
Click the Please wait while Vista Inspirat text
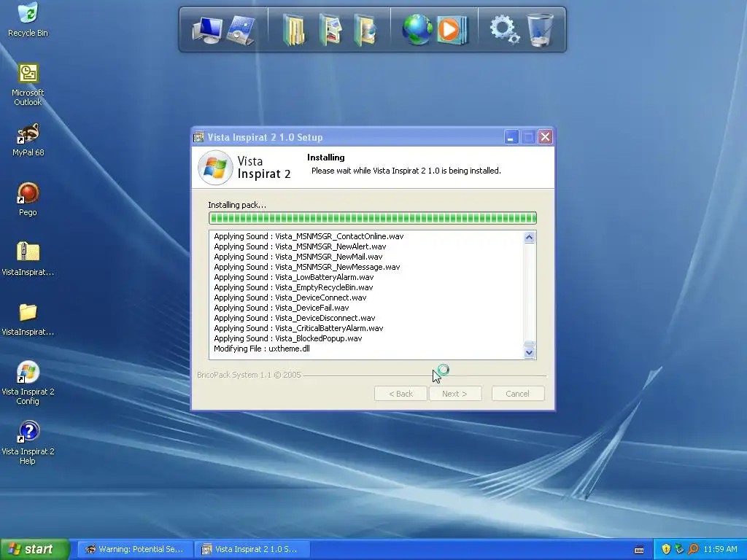click(x=406, y=171)
